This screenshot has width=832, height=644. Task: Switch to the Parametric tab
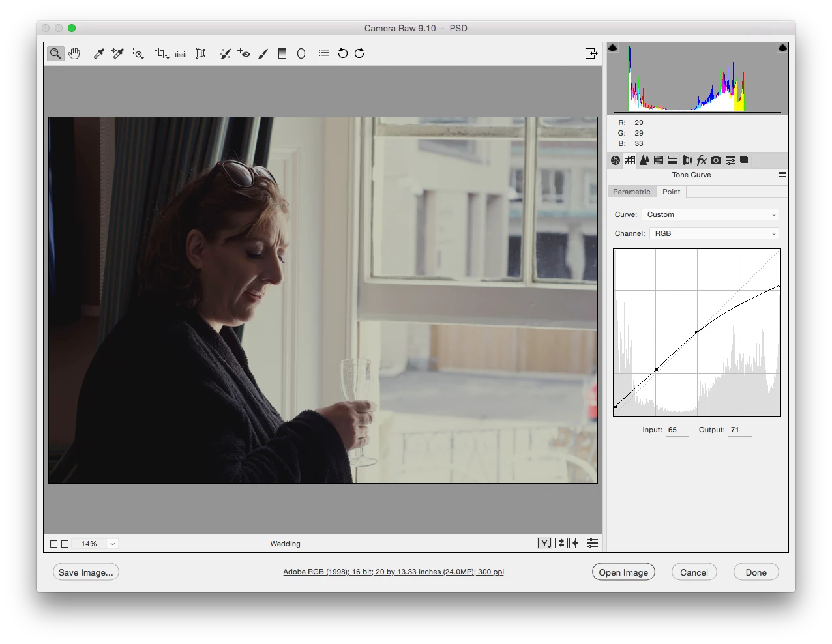(x=631, y=192)
